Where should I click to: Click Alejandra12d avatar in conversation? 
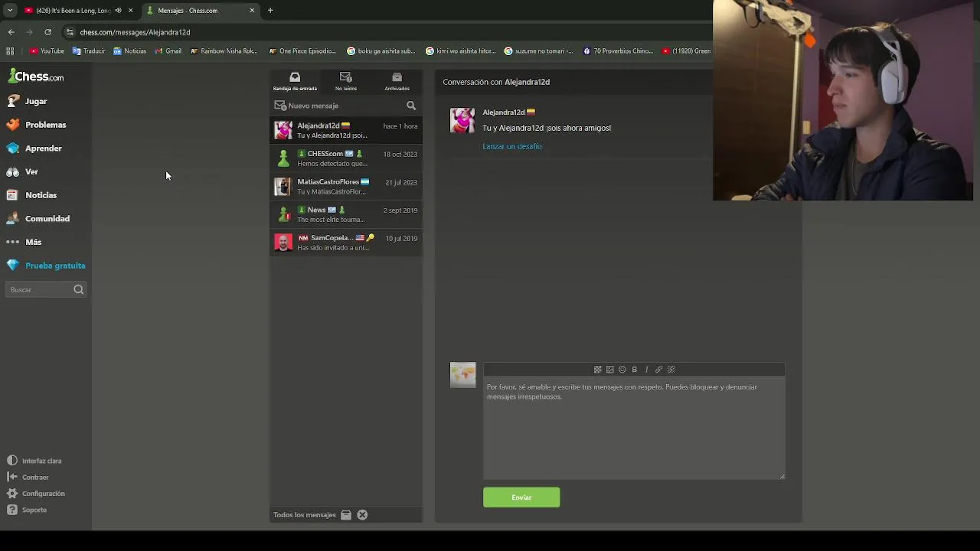[x=462, y=120]
